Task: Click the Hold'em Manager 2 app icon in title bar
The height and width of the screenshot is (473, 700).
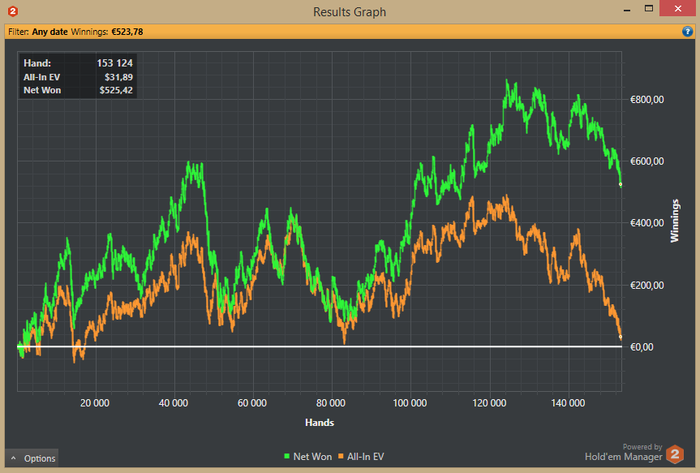Action: click(13, 11)
